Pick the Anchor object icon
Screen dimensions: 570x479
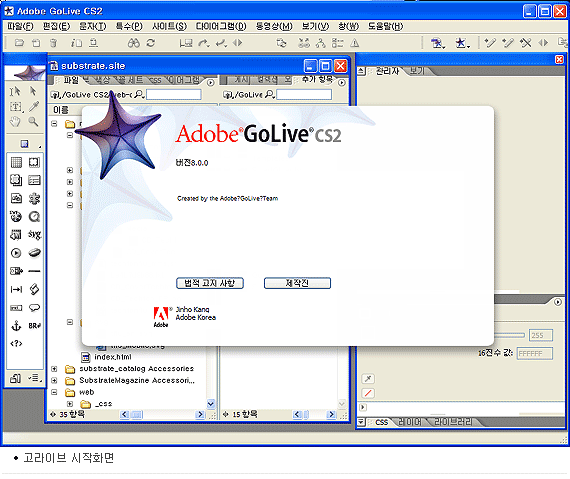[x=16, y=326]
